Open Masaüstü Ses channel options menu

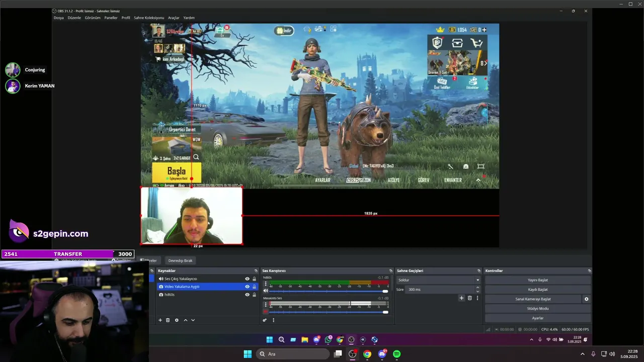(x=266, y=304)
